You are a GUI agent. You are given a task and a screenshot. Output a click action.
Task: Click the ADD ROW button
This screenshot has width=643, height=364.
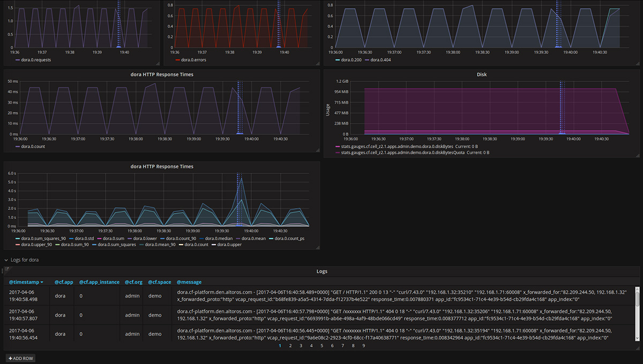[20, 358]
